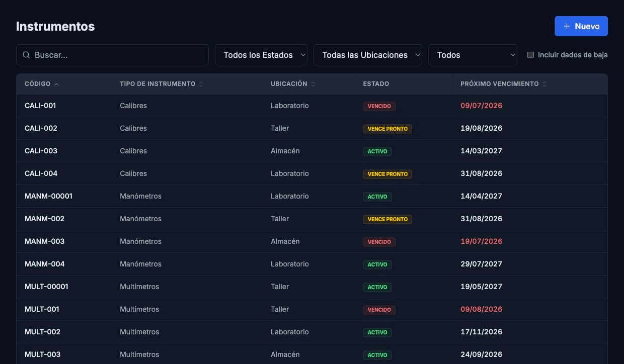Click the overdue date 19/07/2026
The height and width of the screenshot is (364, 624).
pos(481,241)
